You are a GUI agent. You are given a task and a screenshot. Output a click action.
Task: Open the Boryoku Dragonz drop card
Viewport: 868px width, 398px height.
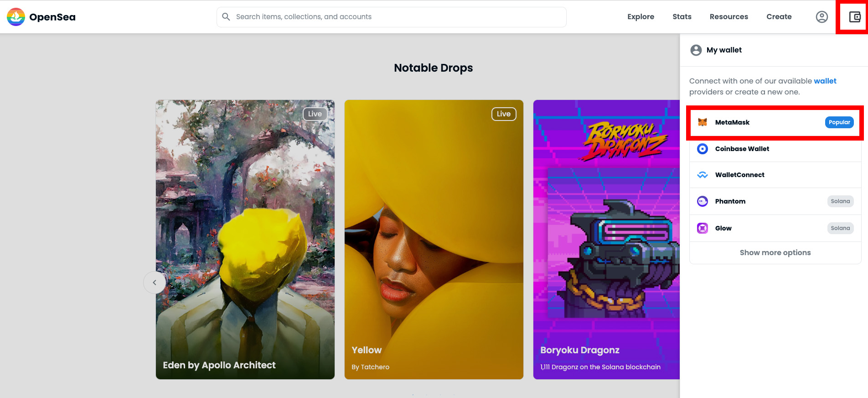pyautogui.click(x=606, y=240)
